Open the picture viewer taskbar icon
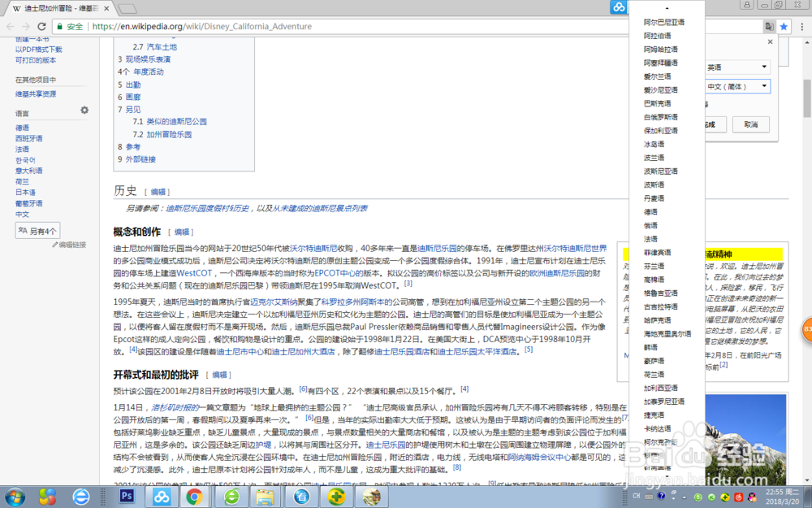This screenshot has width=812, height=508. pyautogui.click(x=372, y=497)
